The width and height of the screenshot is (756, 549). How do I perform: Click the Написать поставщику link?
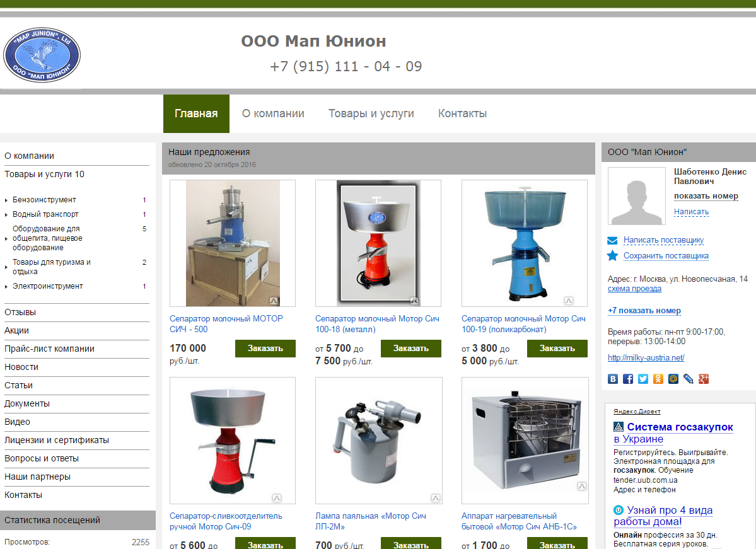pyautogui.click(x=663, y=240)
